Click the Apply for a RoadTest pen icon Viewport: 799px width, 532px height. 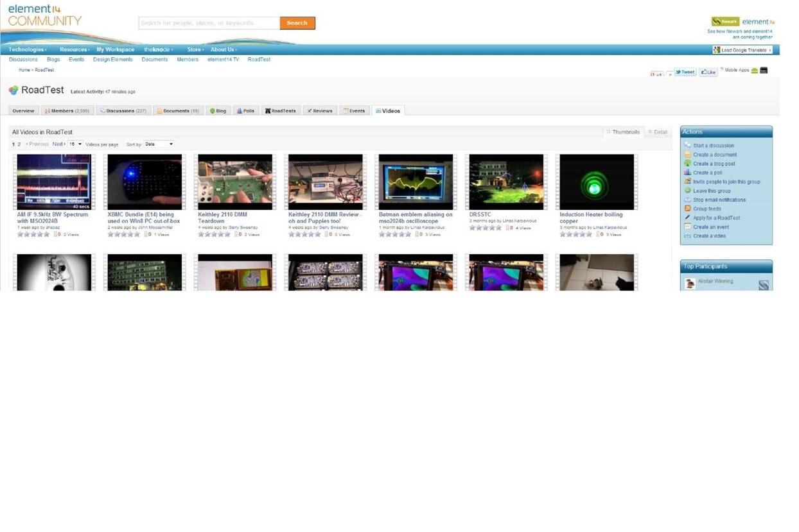pyautogui.click(x=688, y=218)
